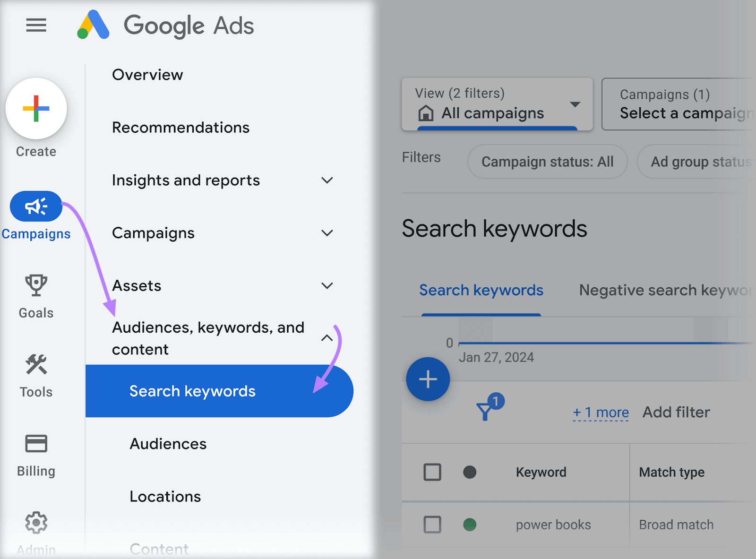
Task: Check the header checkbox to select all keywords
Action: [432, 472]
